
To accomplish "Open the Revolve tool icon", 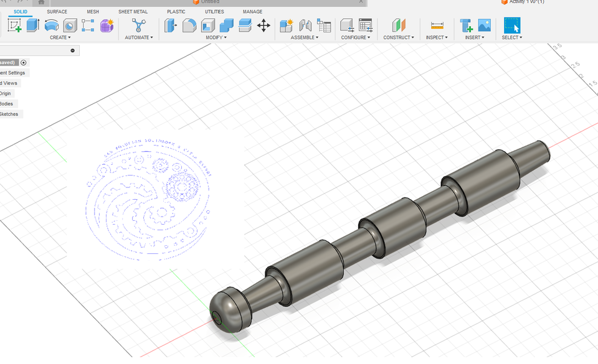I will pyautogui.click(x=50, y=25).
